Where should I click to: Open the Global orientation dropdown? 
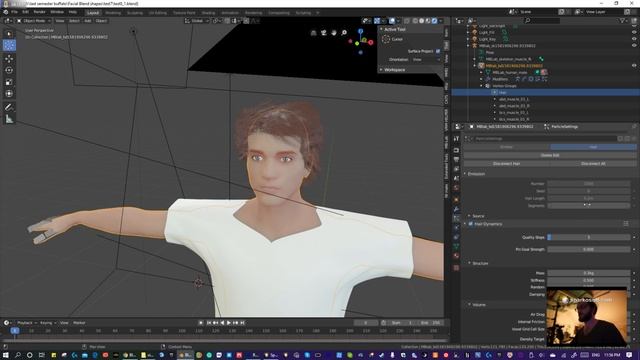tap(196, 20)
